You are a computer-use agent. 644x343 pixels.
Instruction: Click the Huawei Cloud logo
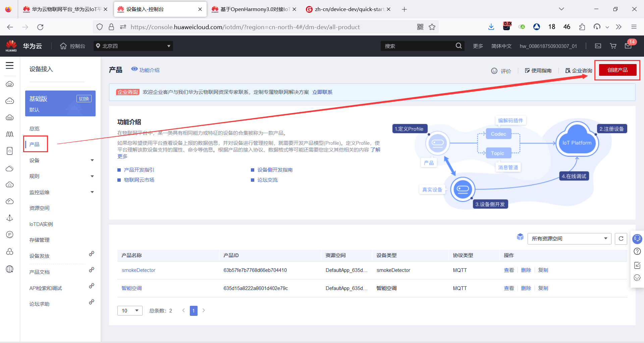(x=11, y=46)
